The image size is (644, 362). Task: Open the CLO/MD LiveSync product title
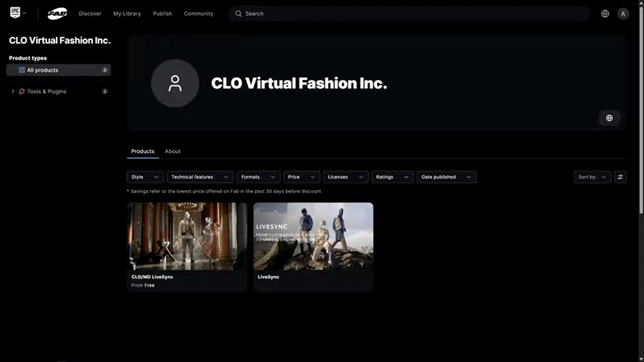152,277
